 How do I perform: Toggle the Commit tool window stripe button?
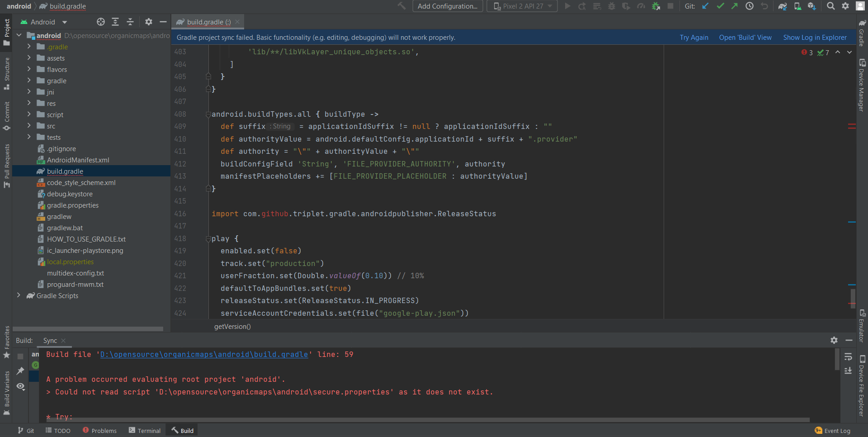(6, 116)
